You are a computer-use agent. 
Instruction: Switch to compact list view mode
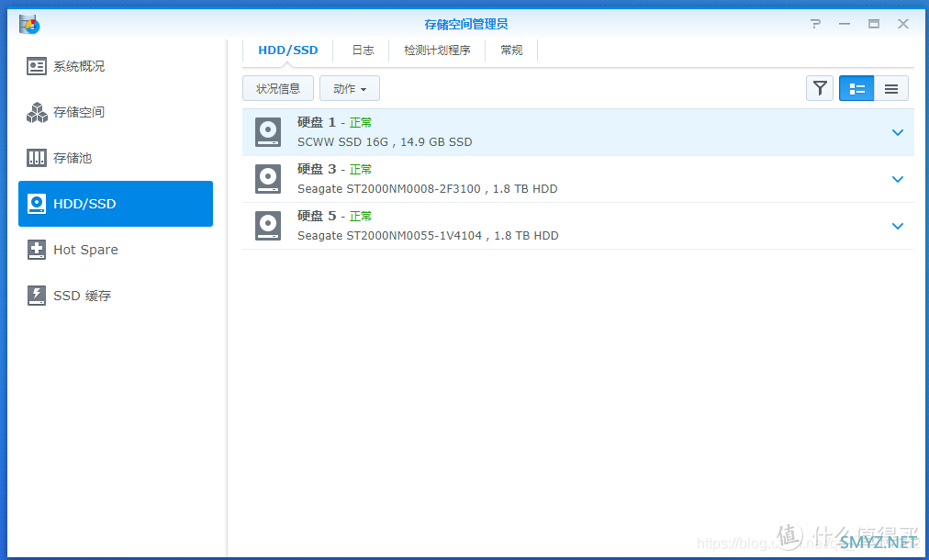pos(891,88)
